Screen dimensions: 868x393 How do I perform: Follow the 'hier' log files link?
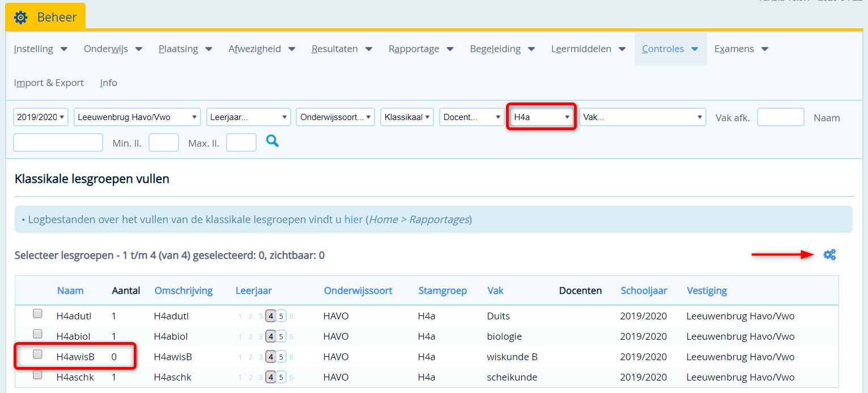click(354, 219)
